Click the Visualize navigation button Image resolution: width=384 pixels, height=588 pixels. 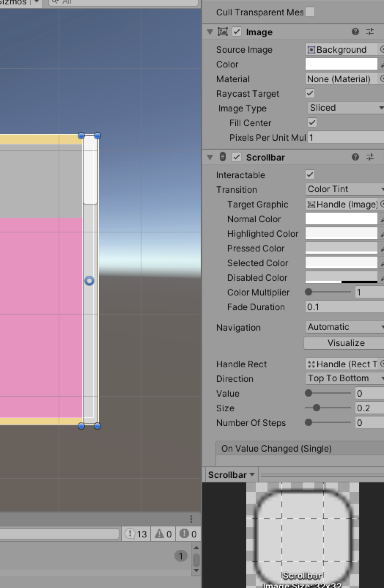pyautogui.click(x=344, y=343)
